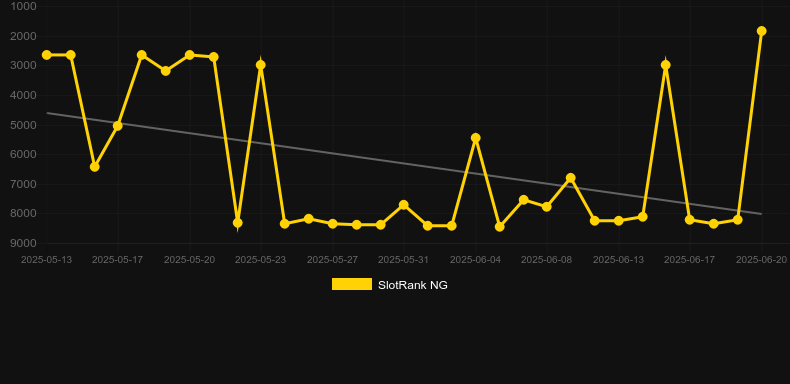Select the data point on 2025-06-17
Viewport: 790px width, 384px height.
[x=690, y=220]
